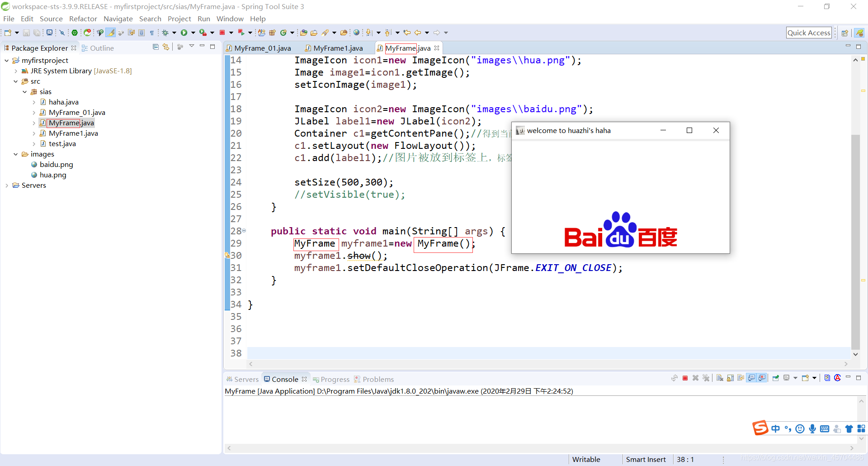Click the red Stop icon in main toolbar
The width and height of the screenshot is (868, 466).
click(222, 33)
